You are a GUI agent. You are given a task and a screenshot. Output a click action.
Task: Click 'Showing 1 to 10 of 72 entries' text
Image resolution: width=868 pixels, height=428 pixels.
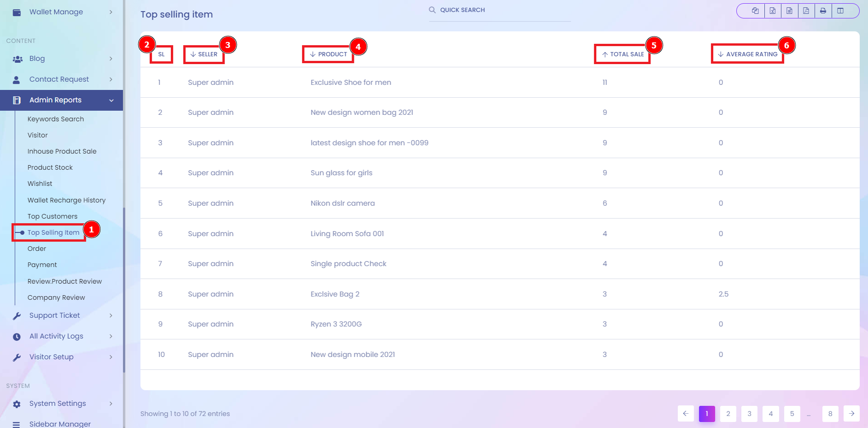pyautogui.click(x=185, y=414)
